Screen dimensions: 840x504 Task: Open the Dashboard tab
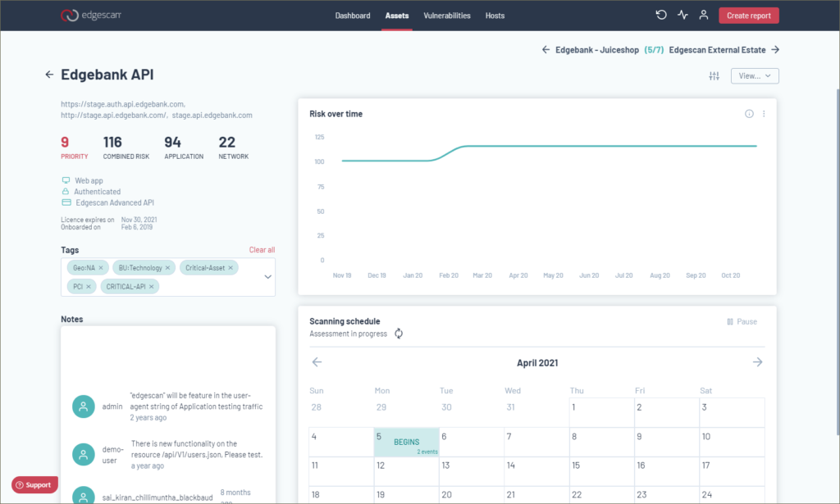coord(353,16)
